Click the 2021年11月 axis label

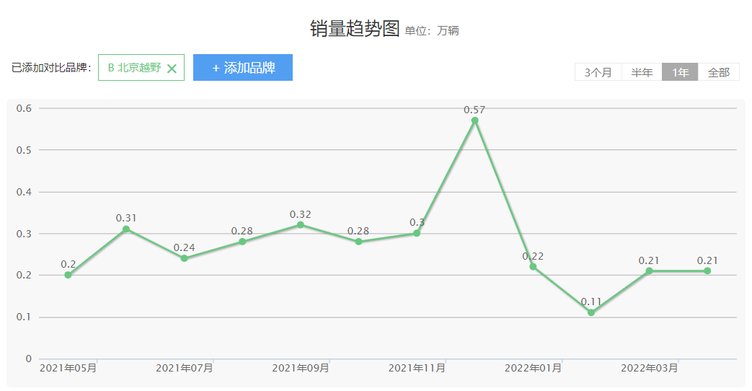point(417,368)
